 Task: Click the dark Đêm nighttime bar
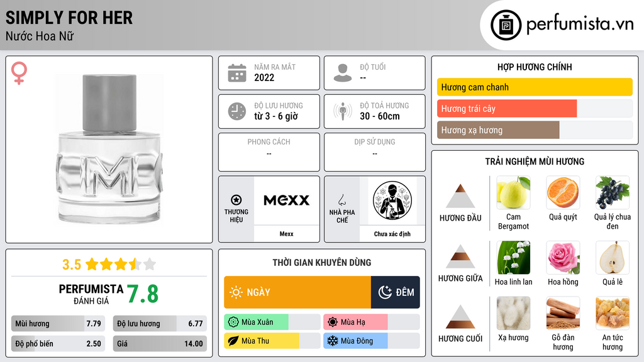click(x=396, y=292)
